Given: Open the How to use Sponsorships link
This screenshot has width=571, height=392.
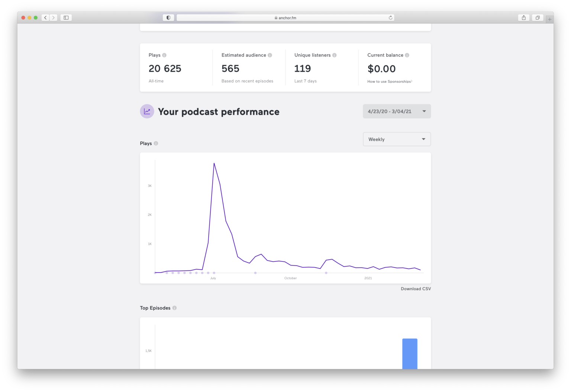Looking at the screenshot, I should [389, 81].
